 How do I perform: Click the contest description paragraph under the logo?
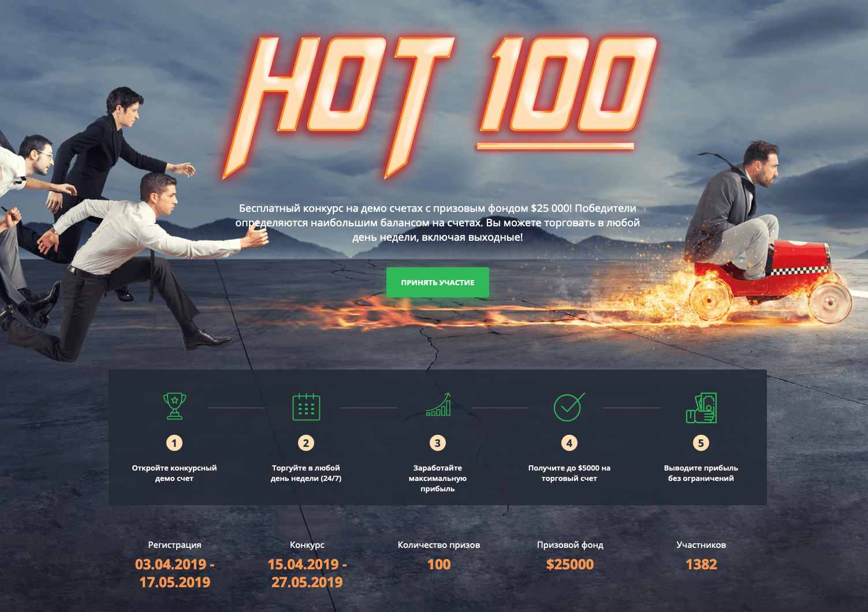(x=437, y=222)
